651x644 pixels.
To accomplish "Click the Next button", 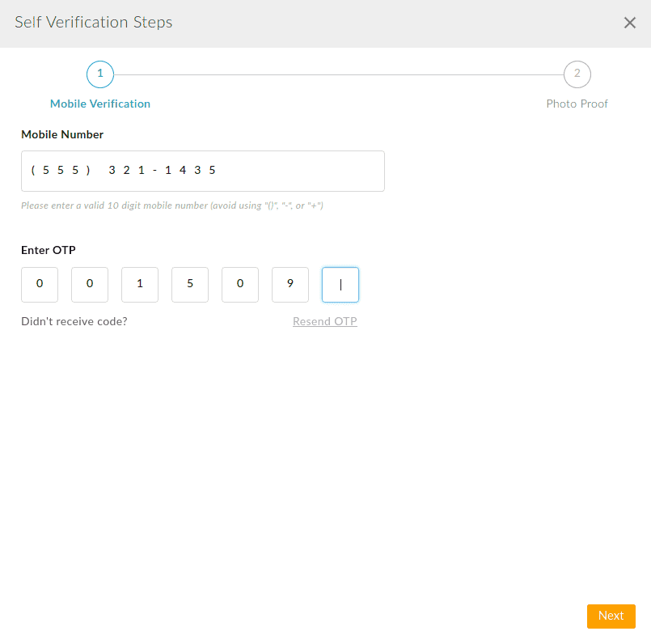I will point(611,616).
